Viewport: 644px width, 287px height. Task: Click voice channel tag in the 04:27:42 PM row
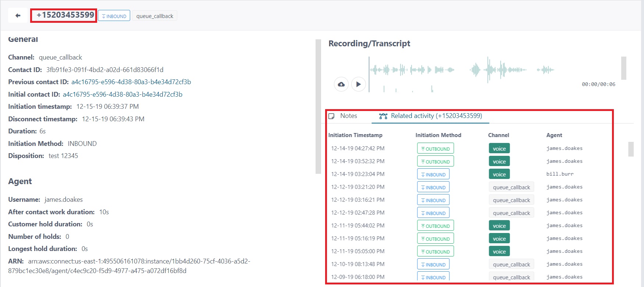click(x=499, y=148)
